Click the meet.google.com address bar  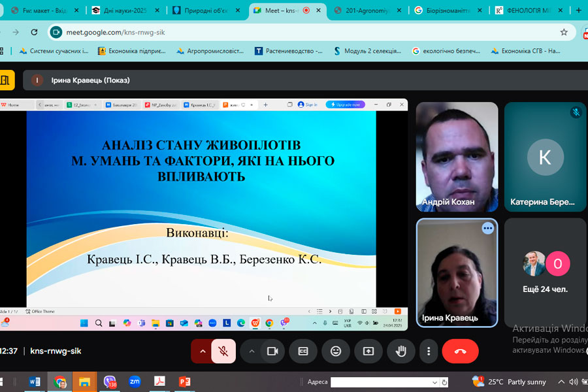[294, 32]
